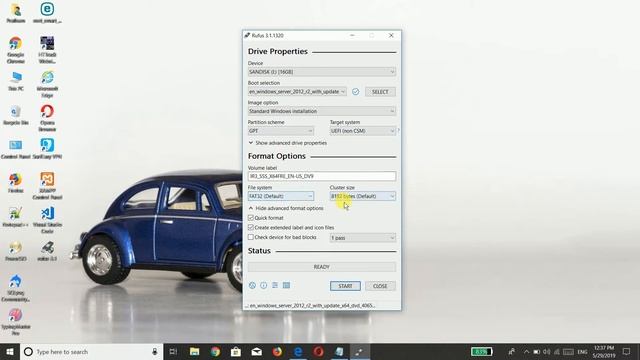640x360 pixels.
Task: Open Microsoft Store from taskbar
Action: click(x=236, y=351)
